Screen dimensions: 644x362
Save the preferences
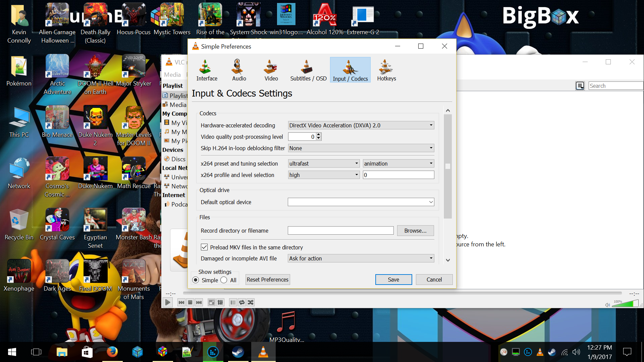393,280
